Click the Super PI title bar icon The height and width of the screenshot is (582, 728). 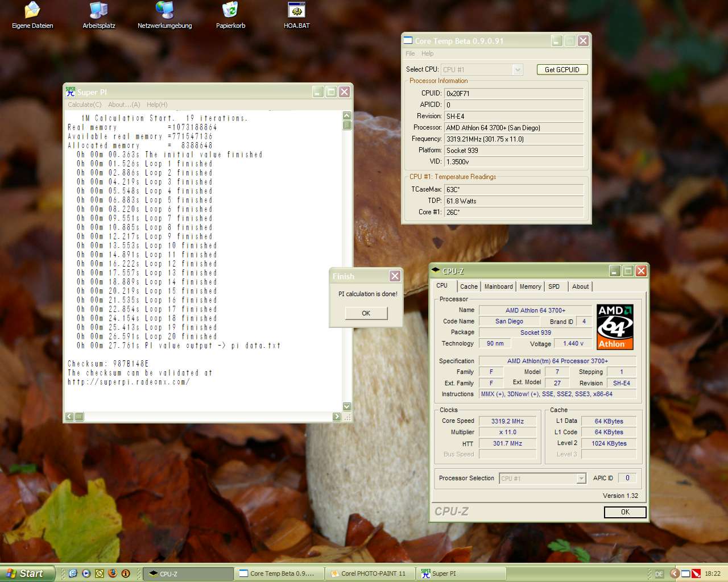tap(71, 92)
